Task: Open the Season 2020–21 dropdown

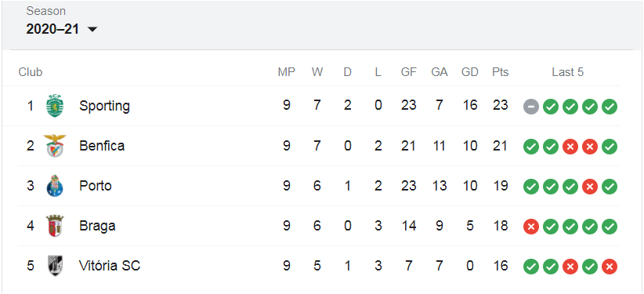Action: 62,29
